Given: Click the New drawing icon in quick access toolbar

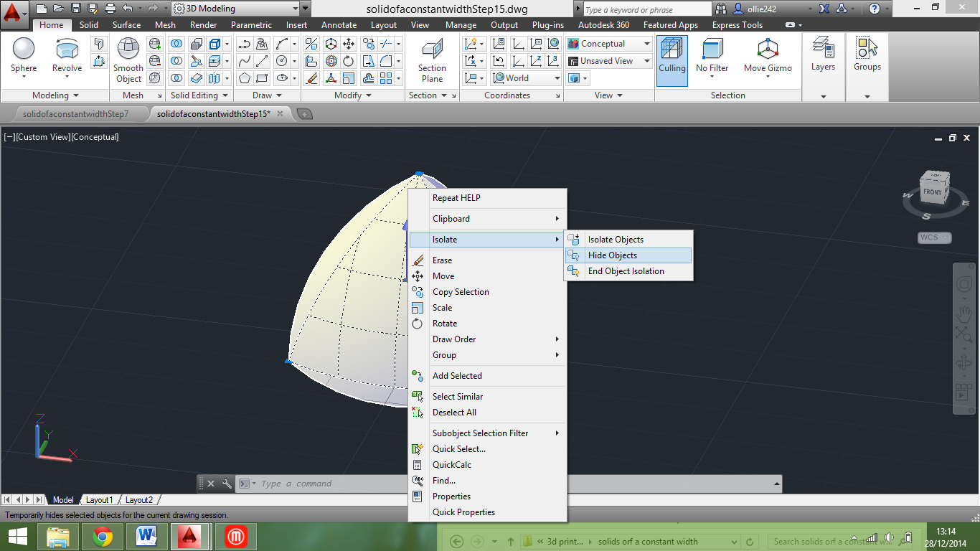Looking at the screenshot, I should pos(42,9).
